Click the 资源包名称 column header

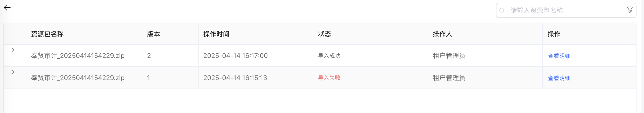[x=47, y=34]
